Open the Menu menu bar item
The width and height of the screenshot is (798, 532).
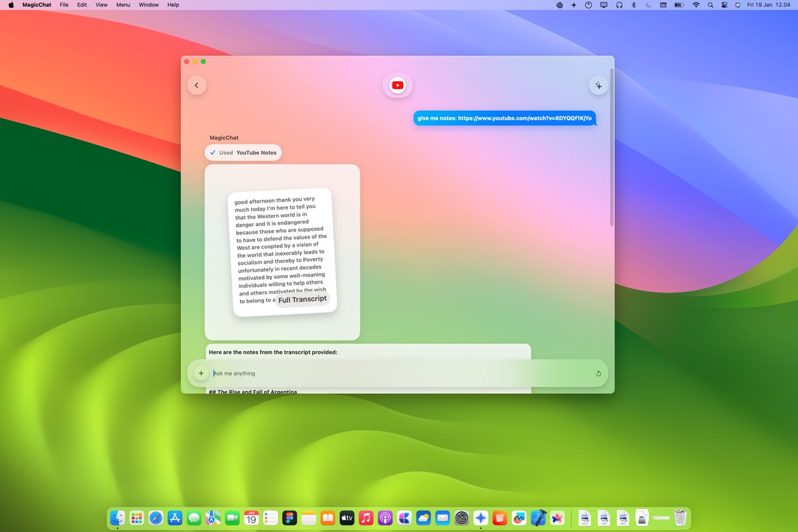(123, 5)
